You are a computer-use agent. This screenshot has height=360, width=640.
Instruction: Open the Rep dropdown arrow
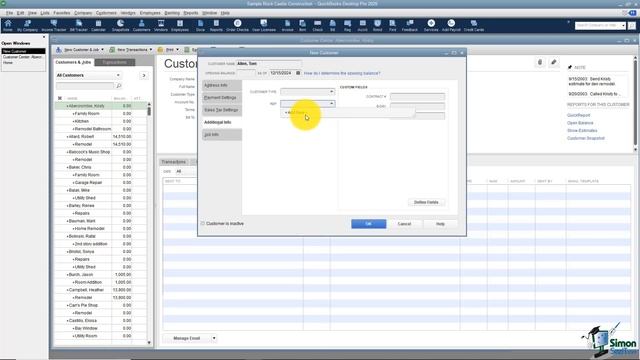click(x=331, y=104)
